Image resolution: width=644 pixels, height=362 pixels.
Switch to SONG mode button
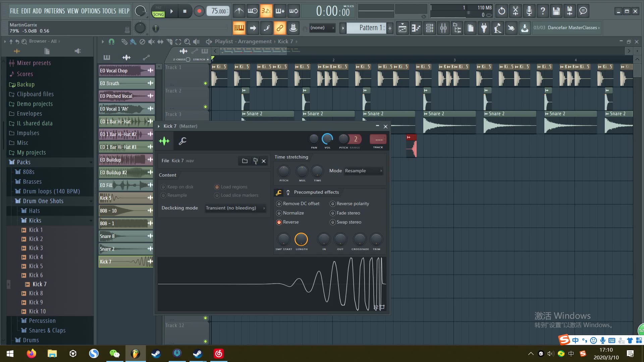[158, 14]
